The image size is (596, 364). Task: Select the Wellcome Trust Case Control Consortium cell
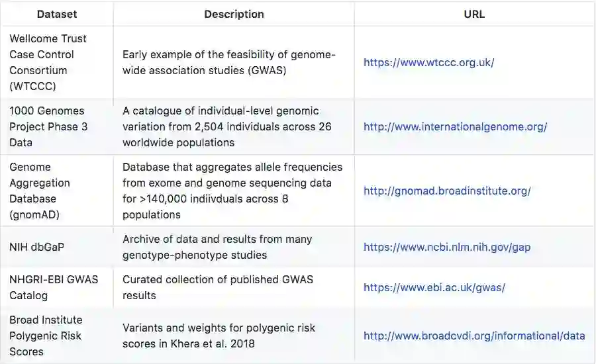(x=48, y=62)
